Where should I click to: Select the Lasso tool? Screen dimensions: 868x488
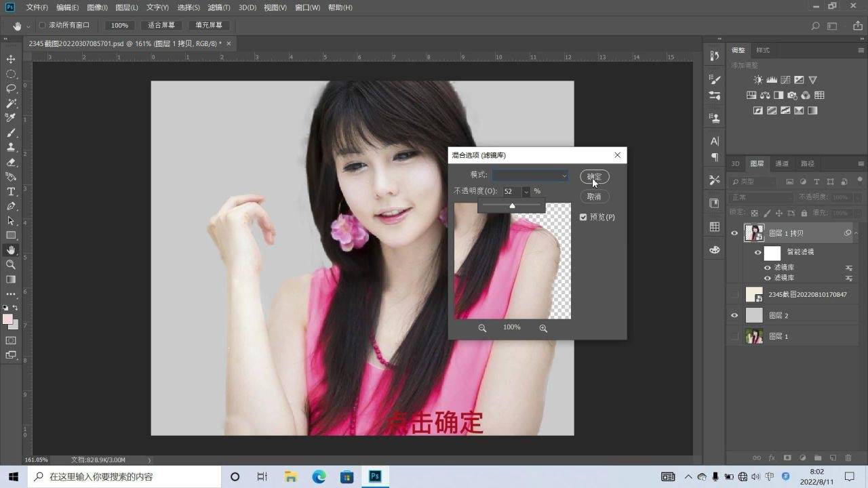(11, 89)
